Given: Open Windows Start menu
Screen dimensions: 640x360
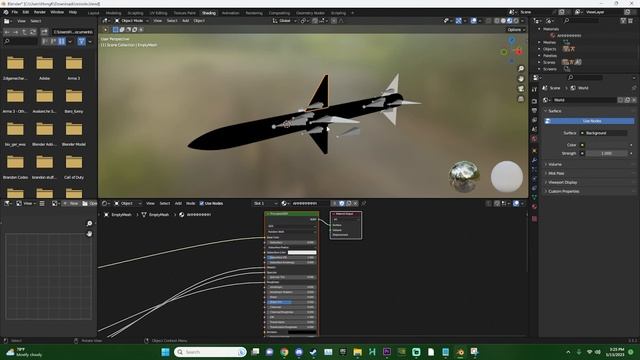Looking at the screenshot, I should [x=165, y=352].
